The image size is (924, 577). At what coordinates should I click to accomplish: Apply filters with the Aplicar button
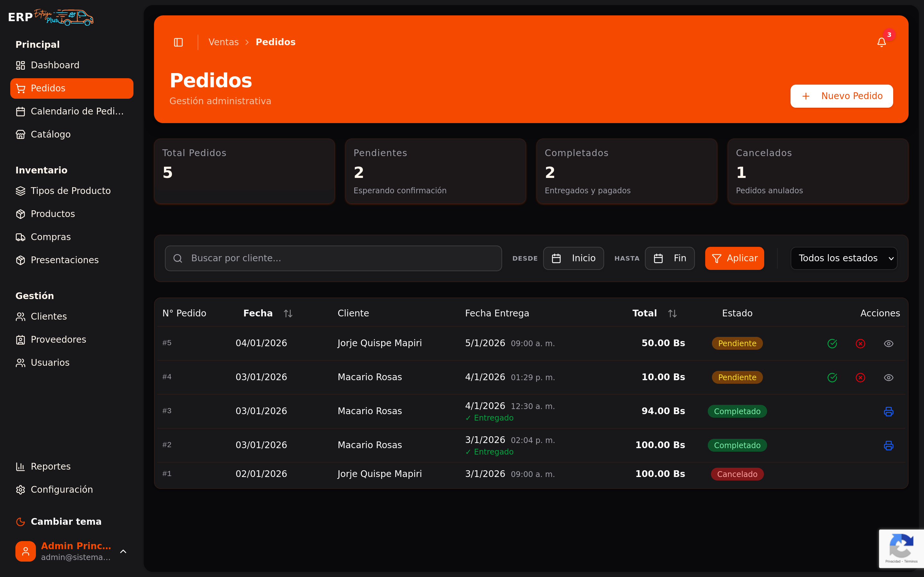pyautogui.click(x=734, y=258)
